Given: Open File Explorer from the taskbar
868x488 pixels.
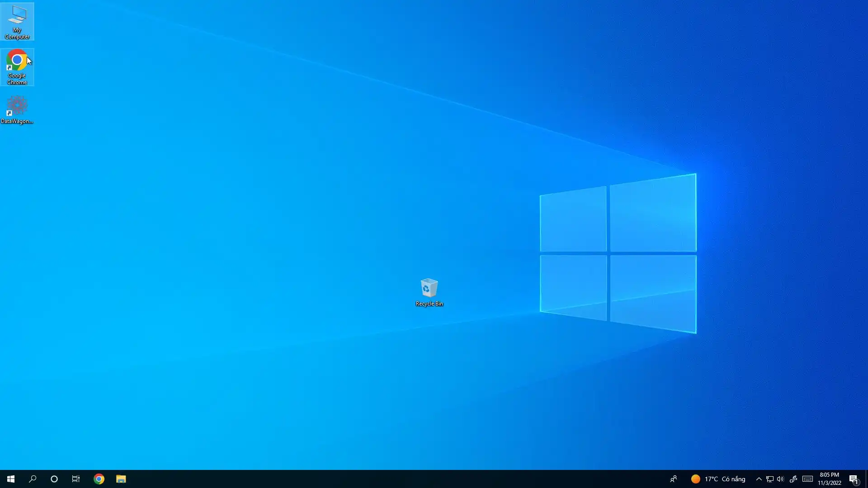Looking at the screenshot, I should pos(121,479).
